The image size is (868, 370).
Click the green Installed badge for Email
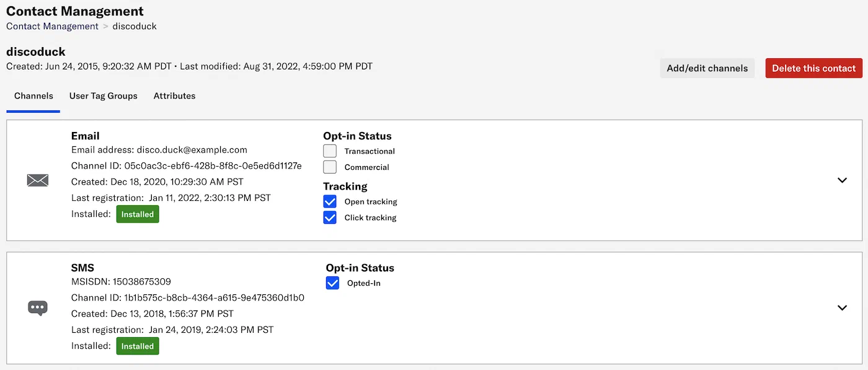point(137,213)
